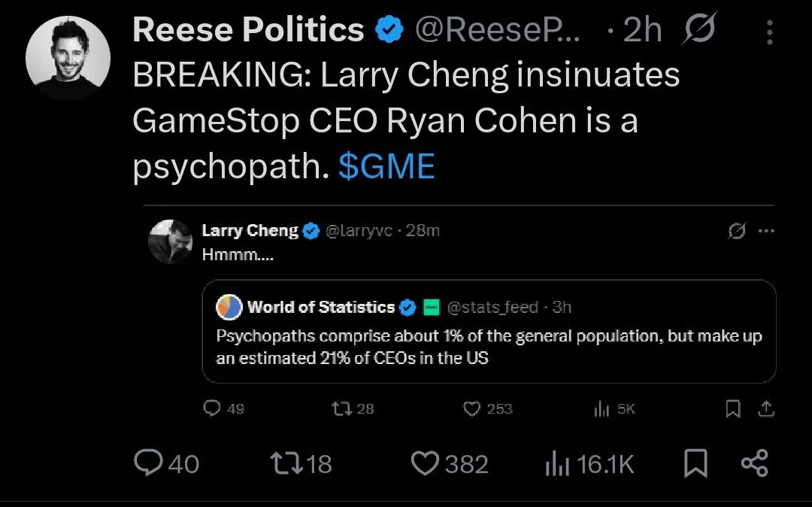Reply to Larry Cheng's quoted post

(x=214, y=408)
